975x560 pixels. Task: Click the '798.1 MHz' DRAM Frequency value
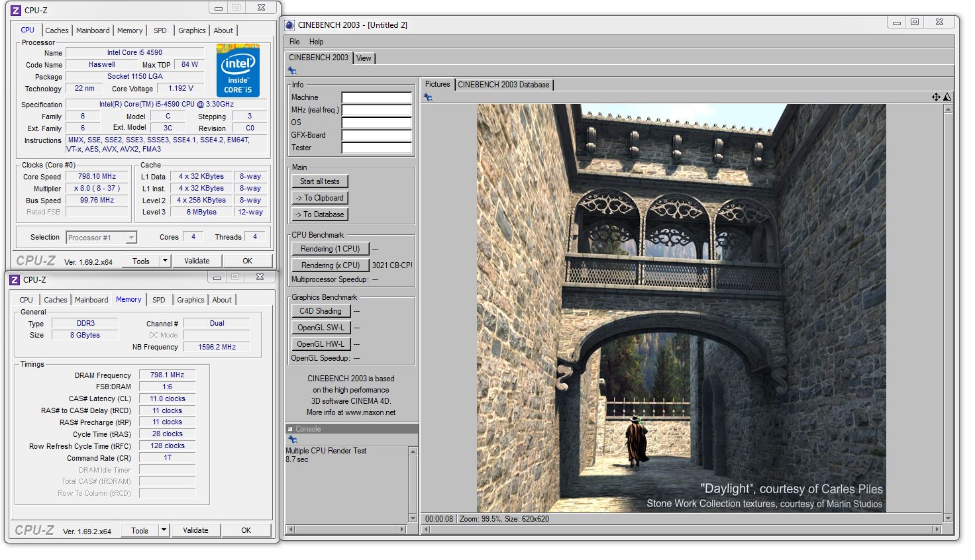click(x=167, y=375)
